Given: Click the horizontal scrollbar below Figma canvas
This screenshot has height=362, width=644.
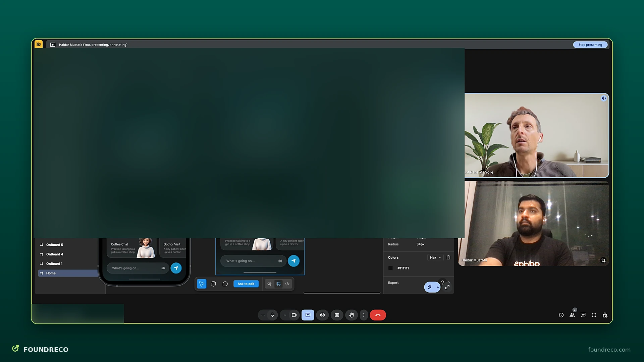Looking at the screenshot, I should 342,293.
